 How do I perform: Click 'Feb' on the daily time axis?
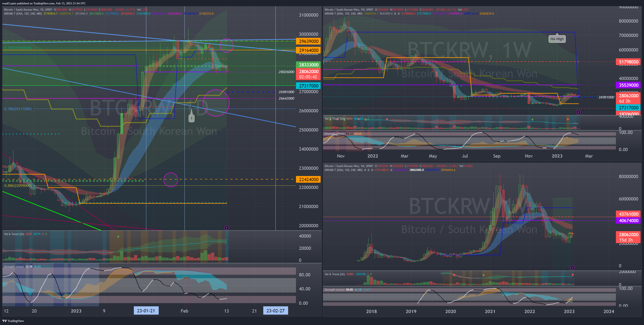click(x=184, y=311)
